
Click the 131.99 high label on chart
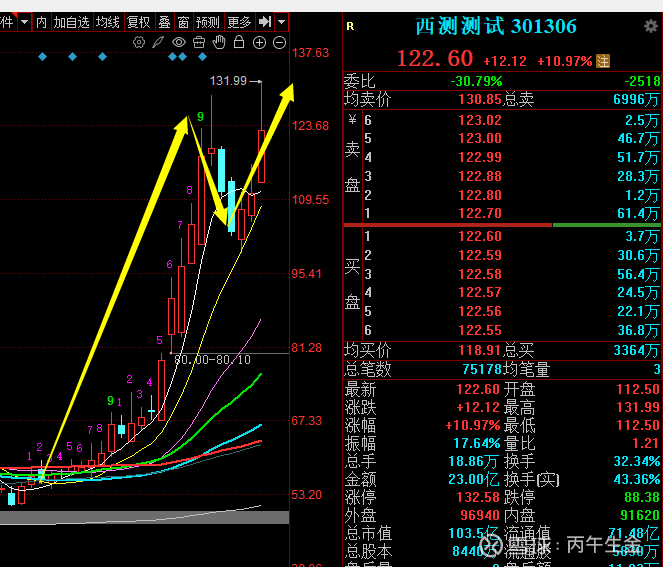click(228, 80)
